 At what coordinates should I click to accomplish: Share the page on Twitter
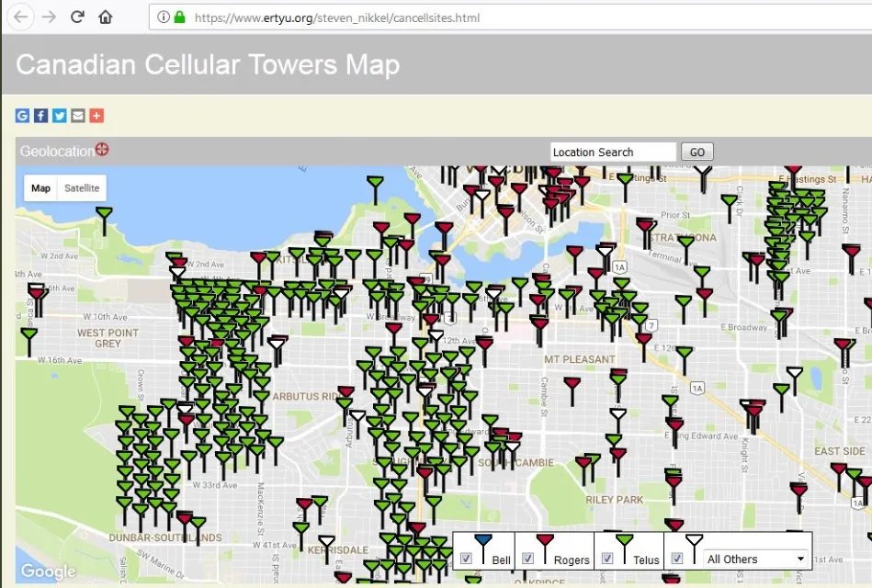click(x=60, y=115)
